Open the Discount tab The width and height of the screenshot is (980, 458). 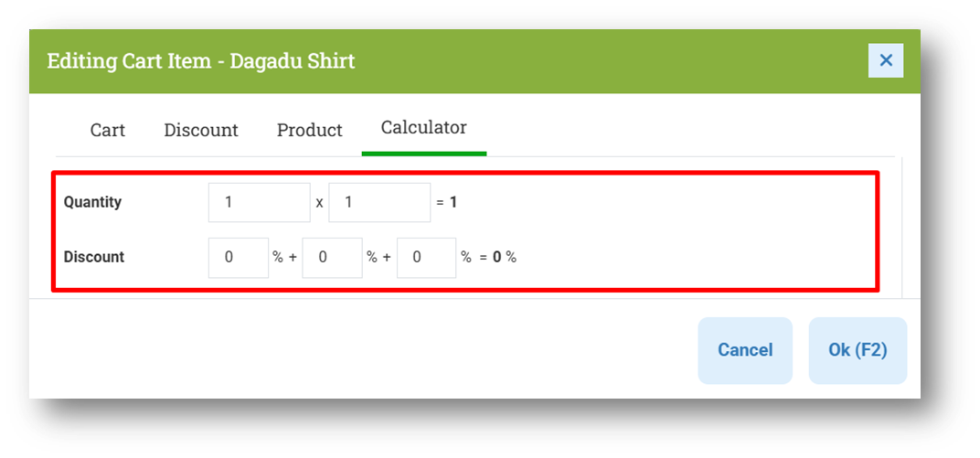(201, 130)
